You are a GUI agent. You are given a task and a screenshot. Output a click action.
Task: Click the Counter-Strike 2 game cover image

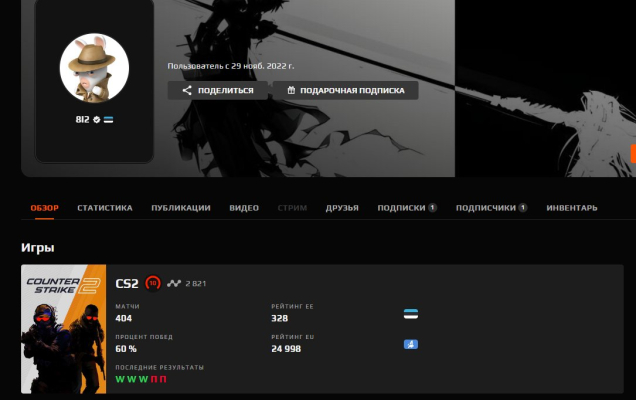pos(64,329)
